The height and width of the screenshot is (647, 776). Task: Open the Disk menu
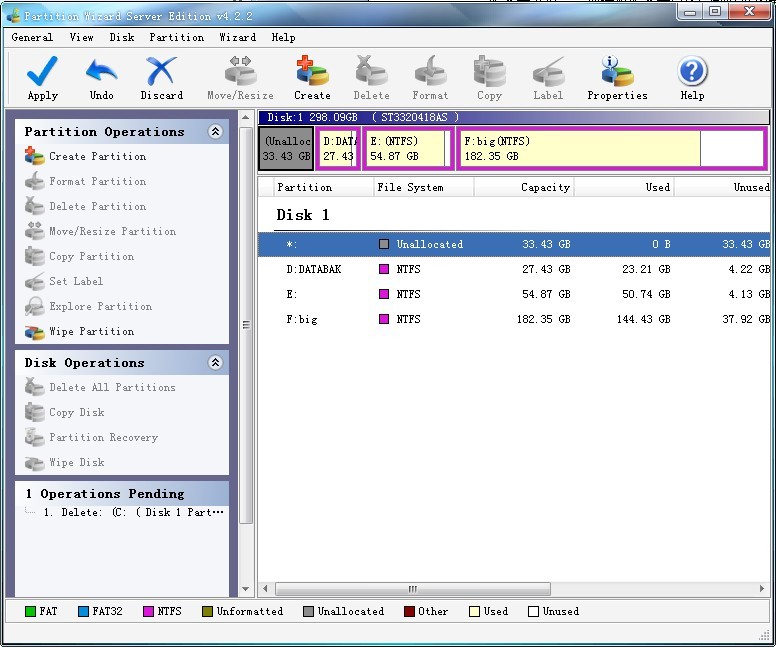[122, 37]
